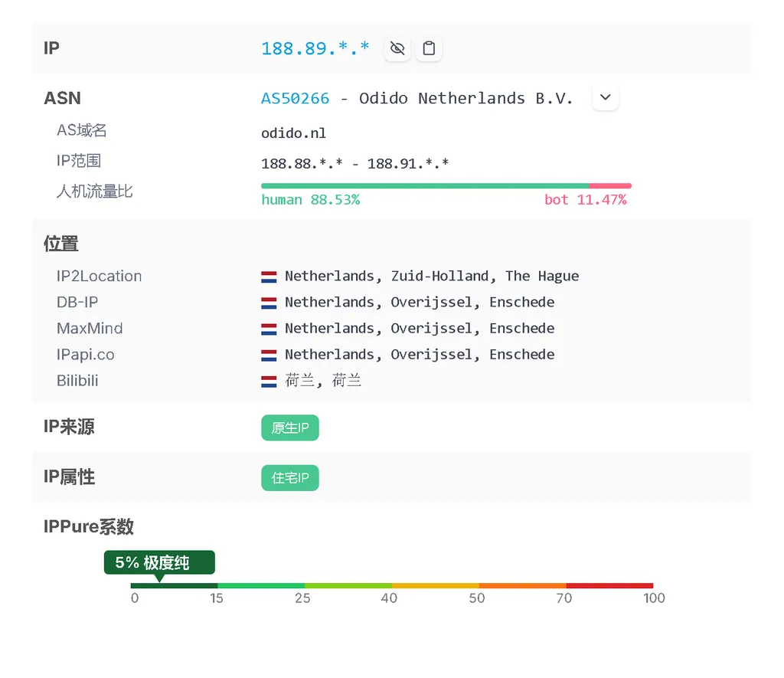The height and width of the screenshot is (678, 784).
Task: Click the flag icon on the Bilibili row
Action: pos(269,380)
